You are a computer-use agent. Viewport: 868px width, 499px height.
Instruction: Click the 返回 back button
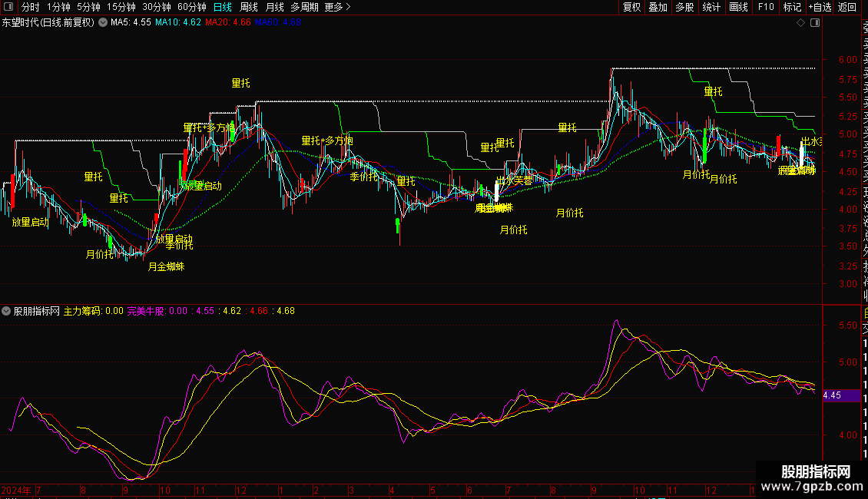pos(847,7)
